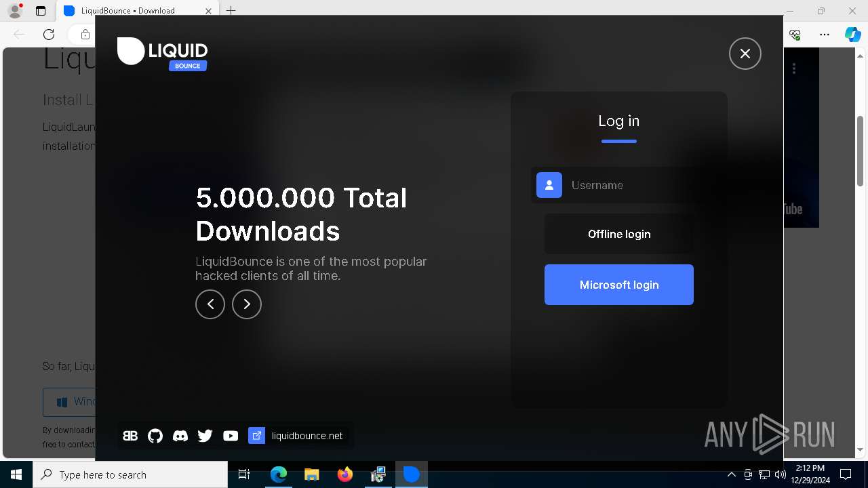The width and height of the screenshot is (868, 488).
Task: Select the LiquidBounce Download browser tab
Action: click(137, 11)
